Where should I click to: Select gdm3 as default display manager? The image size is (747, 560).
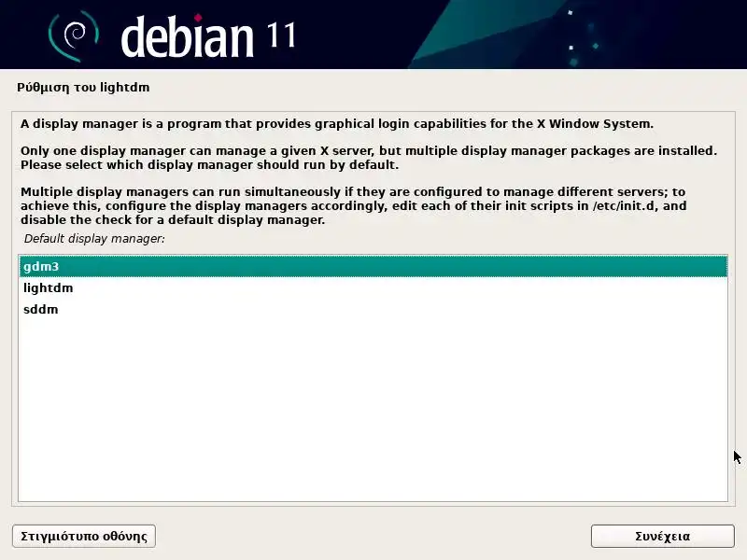point(373,266)
